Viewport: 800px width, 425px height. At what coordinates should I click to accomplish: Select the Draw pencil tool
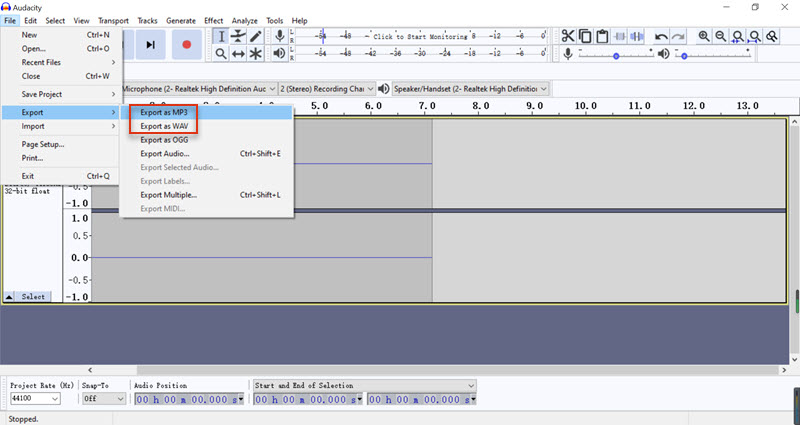pos(256,36)
